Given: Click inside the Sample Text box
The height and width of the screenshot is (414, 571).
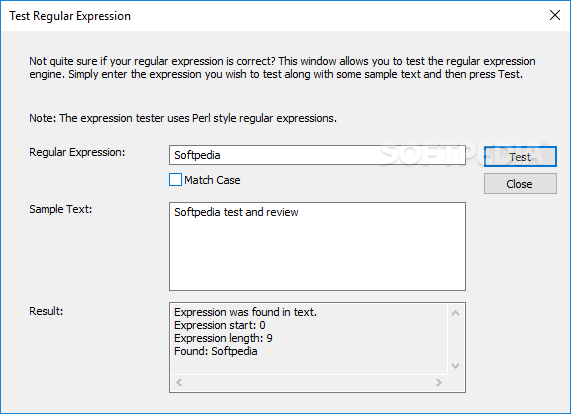Looking at the screenshot, I should click(317, 247).
